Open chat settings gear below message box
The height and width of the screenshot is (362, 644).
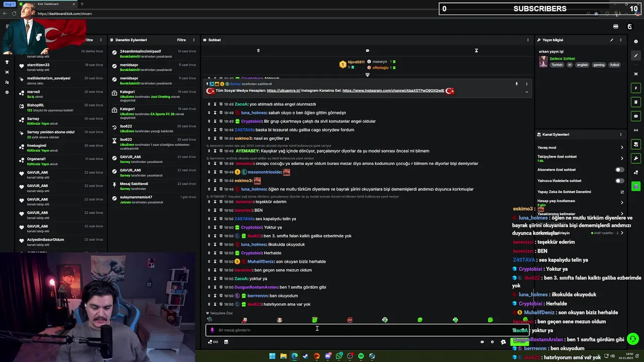pos(493,342)
